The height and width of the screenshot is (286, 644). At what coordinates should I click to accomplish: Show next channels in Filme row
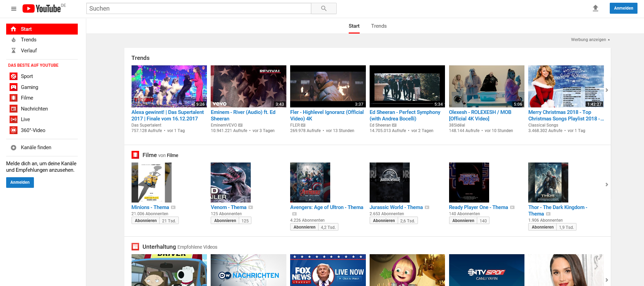click(x=607, y=185)
